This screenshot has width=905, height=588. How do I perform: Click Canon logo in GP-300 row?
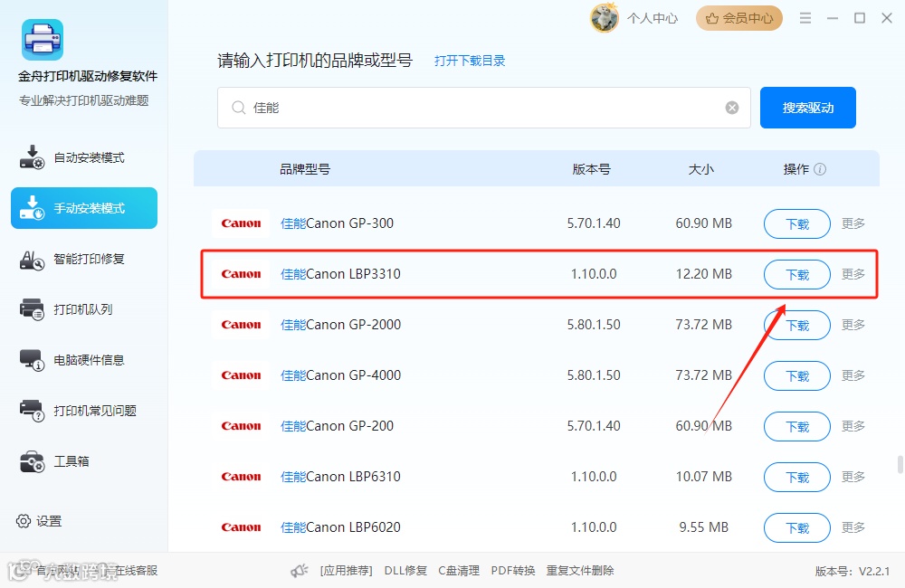(241, 223)
